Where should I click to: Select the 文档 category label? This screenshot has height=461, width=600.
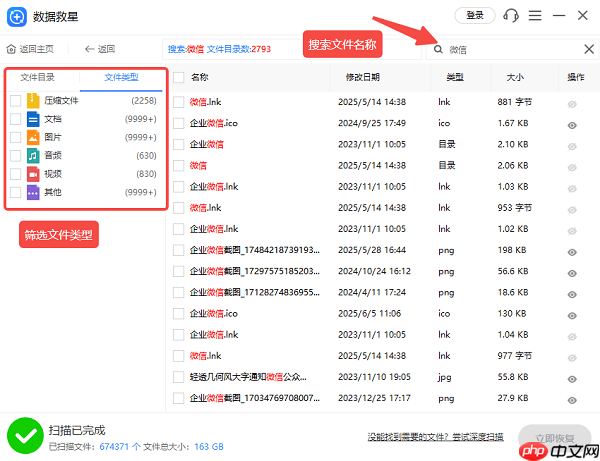(x=53, y=119)
